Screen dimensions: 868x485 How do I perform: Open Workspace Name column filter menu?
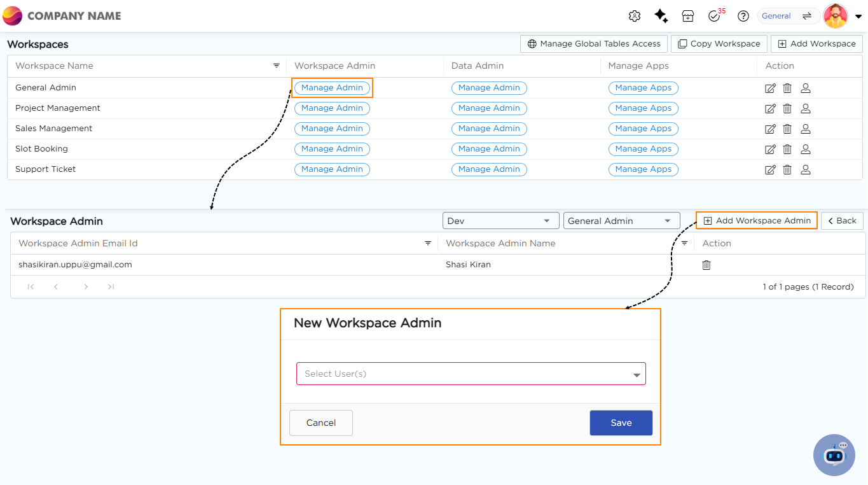(x=277, y=66)
